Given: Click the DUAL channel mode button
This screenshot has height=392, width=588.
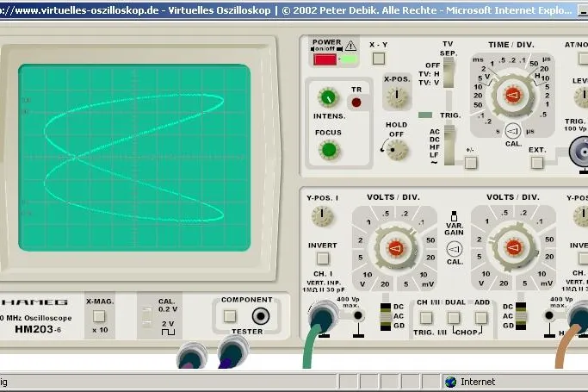Looking at the screenshot, I should point(454,318).
